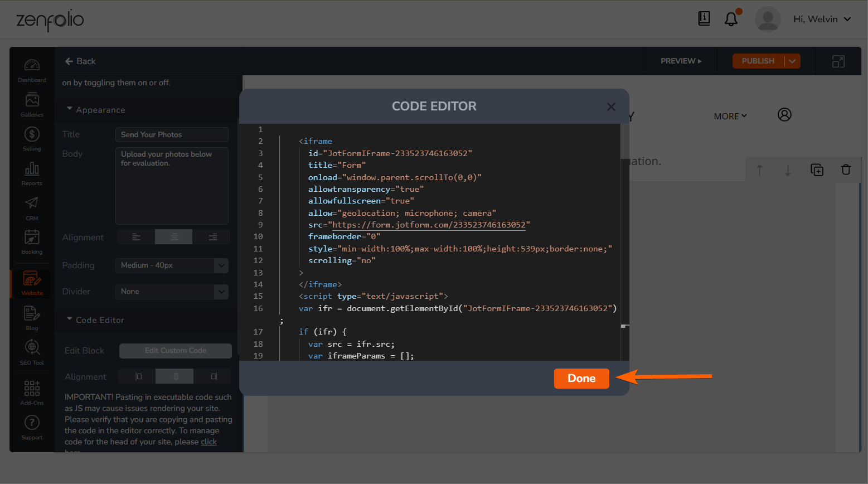The width and height of the screenshot is (868, 484).
Task: Open Galleries in the sidebar
Action: [x=32, y=104]
